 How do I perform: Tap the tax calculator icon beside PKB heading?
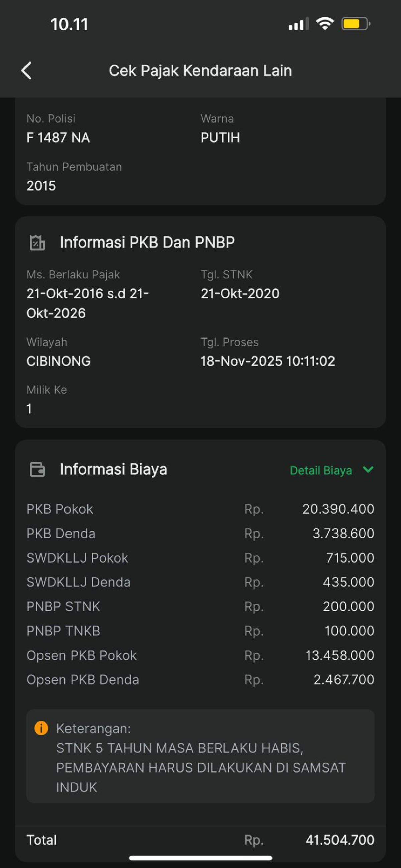click(x=37, y=243)
